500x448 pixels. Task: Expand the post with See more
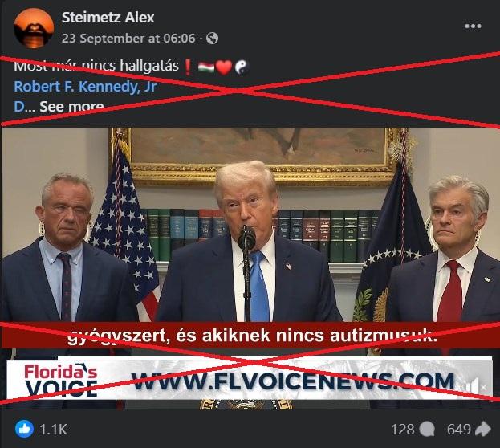click(x=71, y=107)
